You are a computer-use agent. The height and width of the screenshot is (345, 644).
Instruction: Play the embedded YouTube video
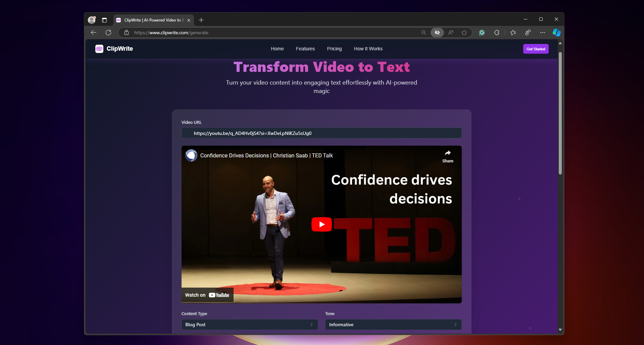pos(321,225)
